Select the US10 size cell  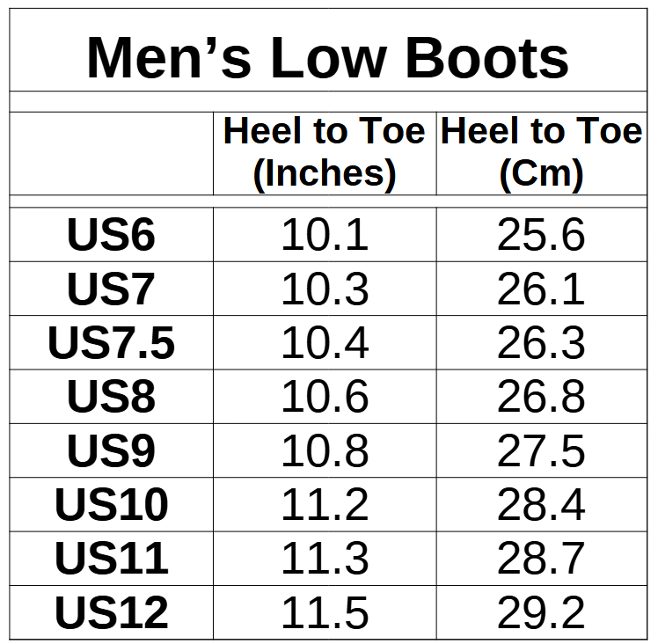pos(112,505)
